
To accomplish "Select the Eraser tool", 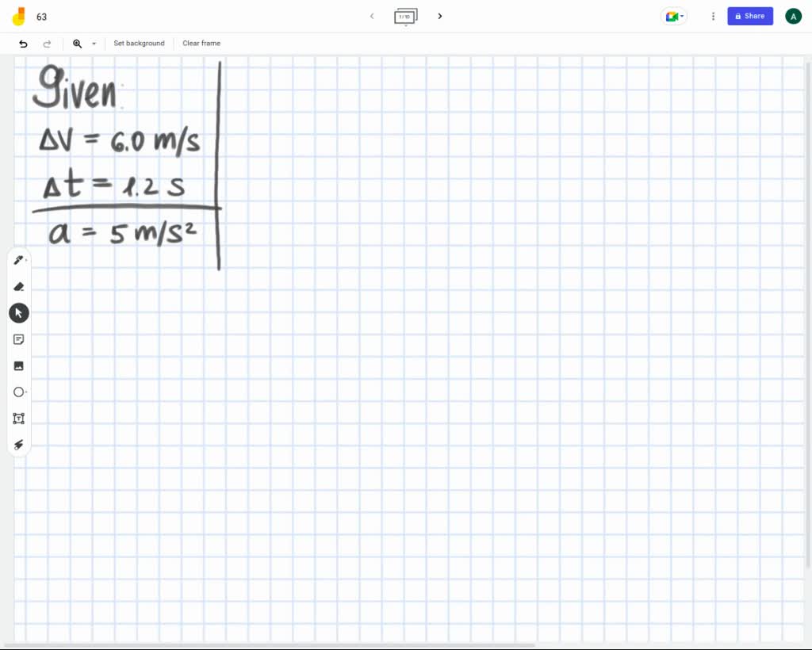I will [18, 286].
